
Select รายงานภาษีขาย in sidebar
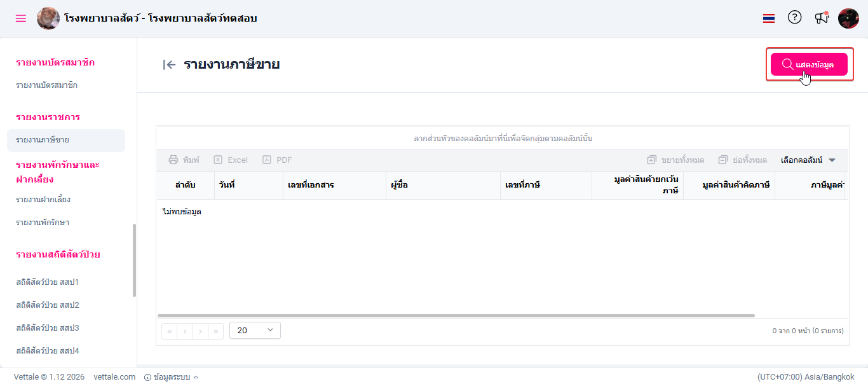[66, 140]
